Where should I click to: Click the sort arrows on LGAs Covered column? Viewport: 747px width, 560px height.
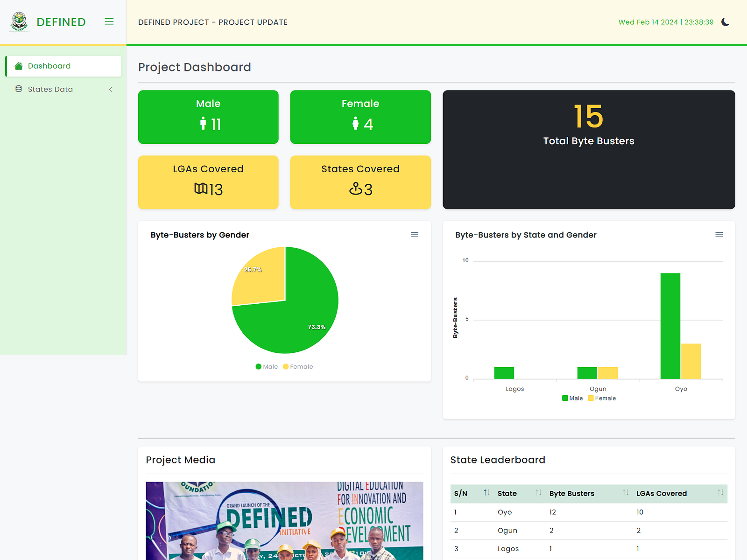tap(719, 493)
